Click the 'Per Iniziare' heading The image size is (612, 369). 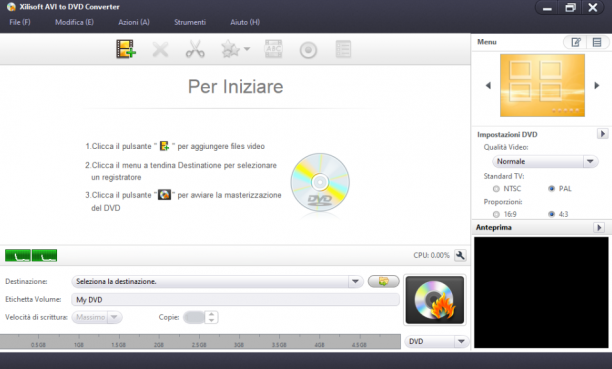point(235,87)
